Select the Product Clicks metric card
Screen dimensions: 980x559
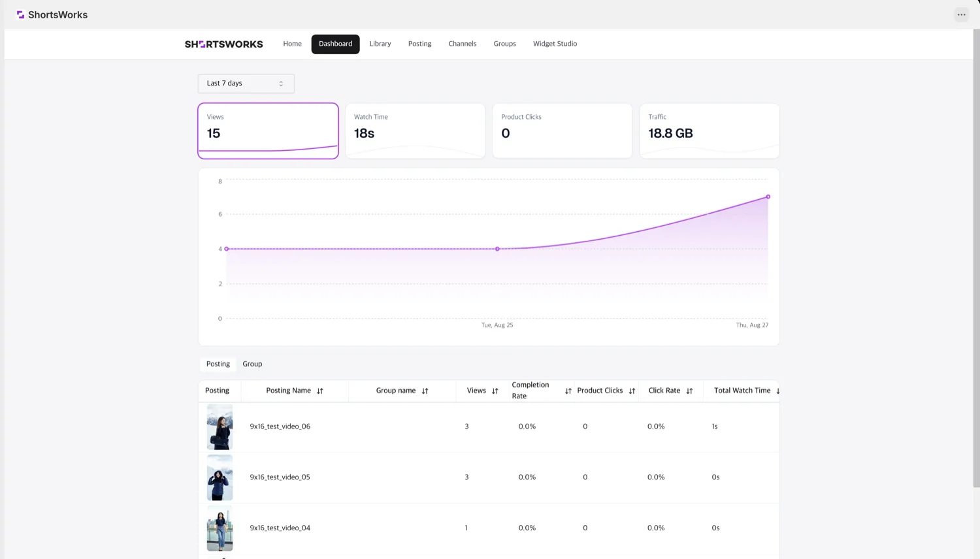562,131
